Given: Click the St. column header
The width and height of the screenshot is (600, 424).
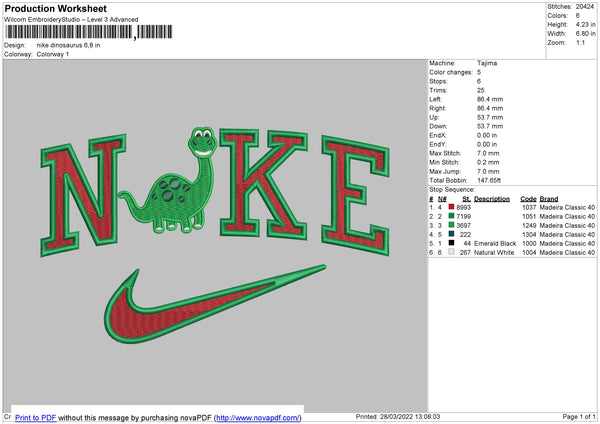Looking at the screenshot, I should (x=466, y=199).
